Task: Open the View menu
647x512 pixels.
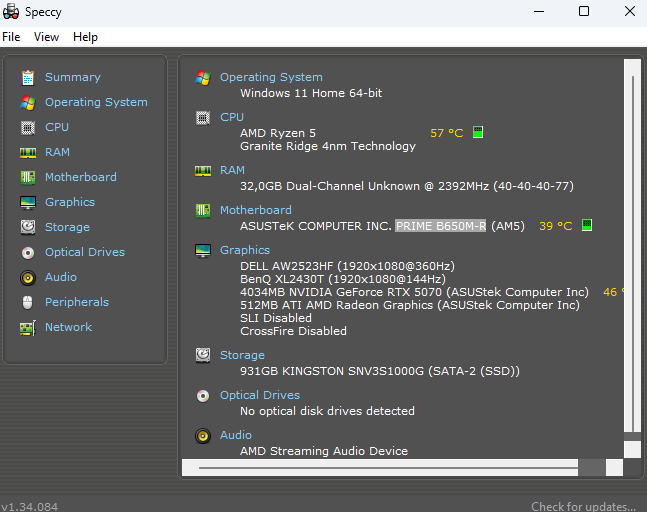Action: point(46,37)
